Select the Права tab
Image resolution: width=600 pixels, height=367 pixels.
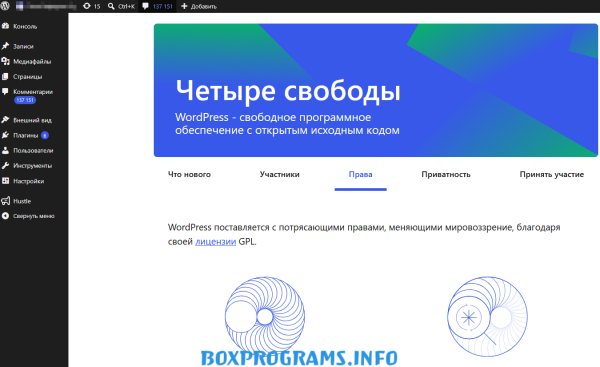pyautogui.click(x=360, y=175)
